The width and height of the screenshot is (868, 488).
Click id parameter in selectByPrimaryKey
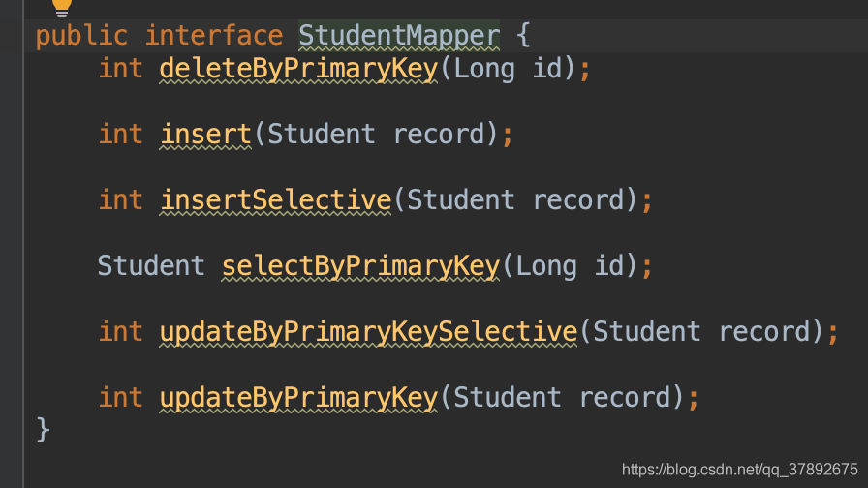pyautogui.click(x=616, y=265)
